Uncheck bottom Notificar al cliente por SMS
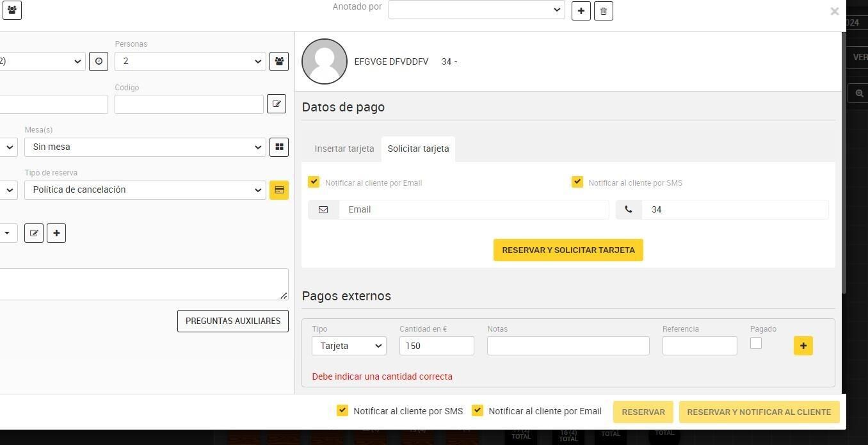This screenshot has width=868, height=445. point(342,410)
